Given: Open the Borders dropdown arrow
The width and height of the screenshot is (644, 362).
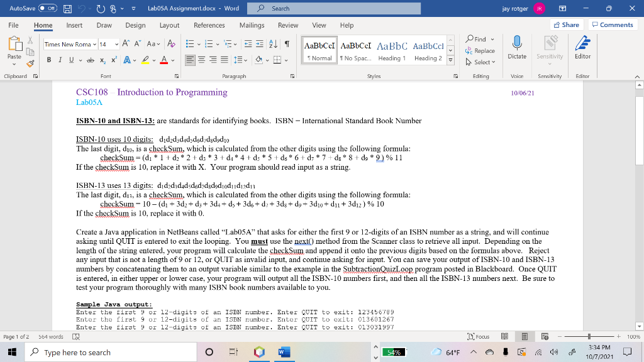Looking at the screenshot, I should pyautogui.click(x=286, y=60).
